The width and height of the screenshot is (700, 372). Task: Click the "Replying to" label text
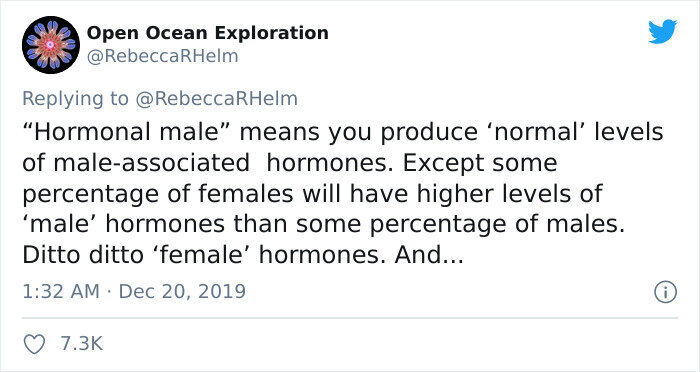75,99
